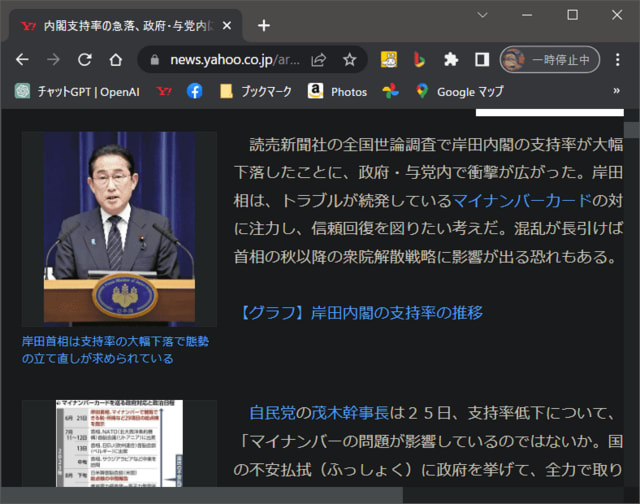Viewport: 640px width, 504px height.
Task: Bookmark this page with the star icon
Action: click(349, 59)
